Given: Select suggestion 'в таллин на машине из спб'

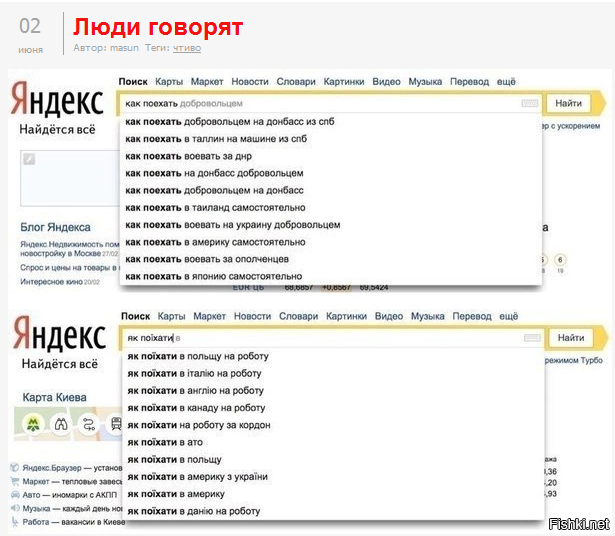Looking at the screenshot, I should [331, 139].
